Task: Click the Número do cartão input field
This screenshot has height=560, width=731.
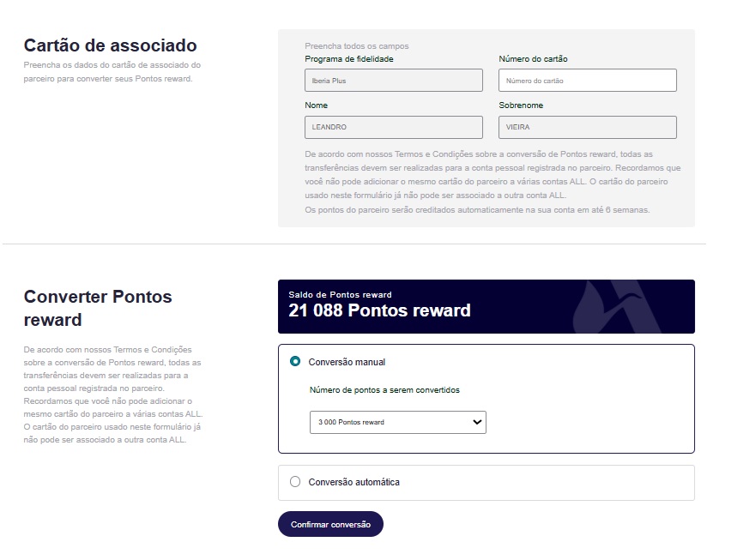Action: [x=587, y=81]
